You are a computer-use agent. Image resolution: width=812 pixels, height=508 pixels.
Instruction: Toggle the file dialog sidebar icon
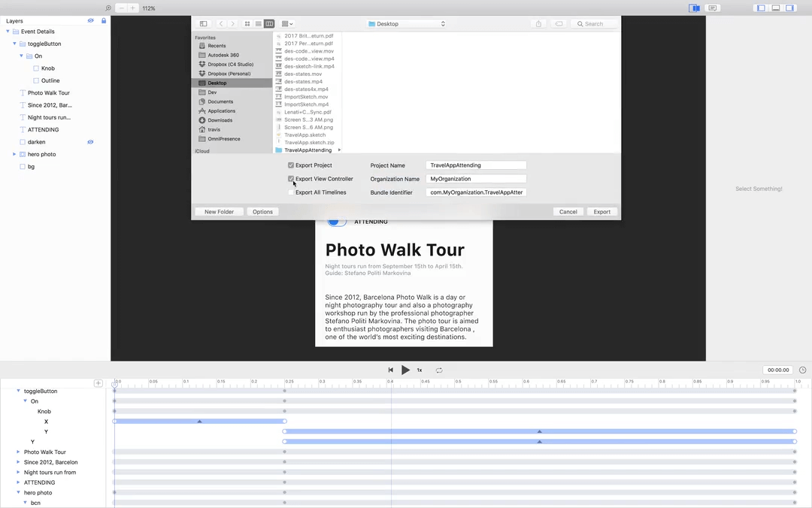pyautogui.click(x=204, y=24)
